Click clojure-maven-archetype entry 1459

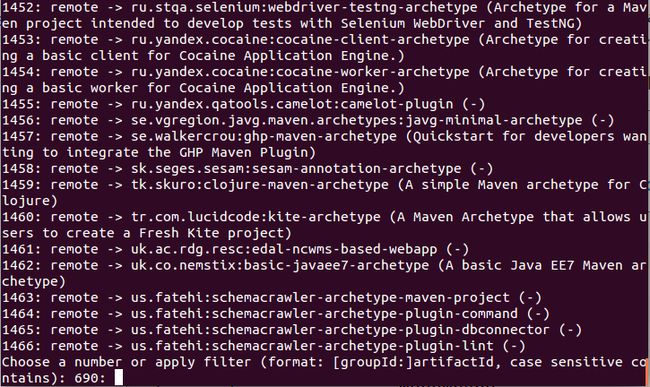click(260, 185)
